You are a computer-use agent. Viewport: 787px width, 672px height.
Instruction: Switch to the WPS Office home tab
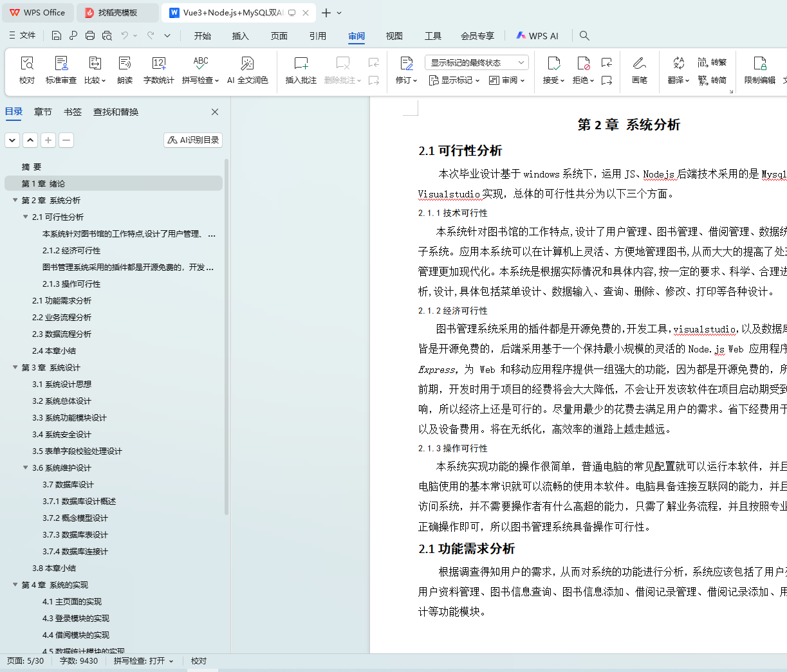point(38,13)
